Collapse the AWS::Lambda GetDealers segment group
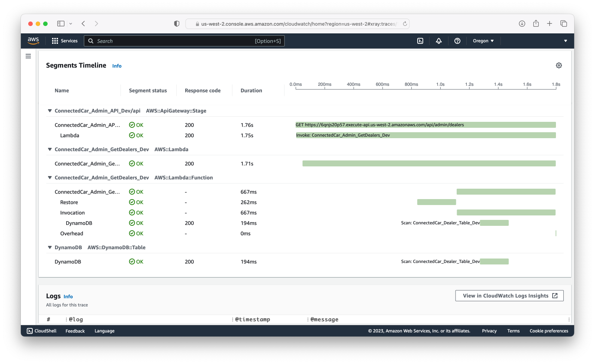Image resolution: width=595 pixels, height=364 pixels. click(x=50, y=149)
